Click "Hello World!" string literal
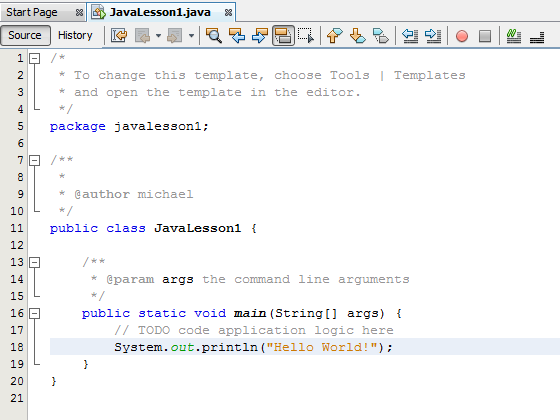 click(322, 347)
